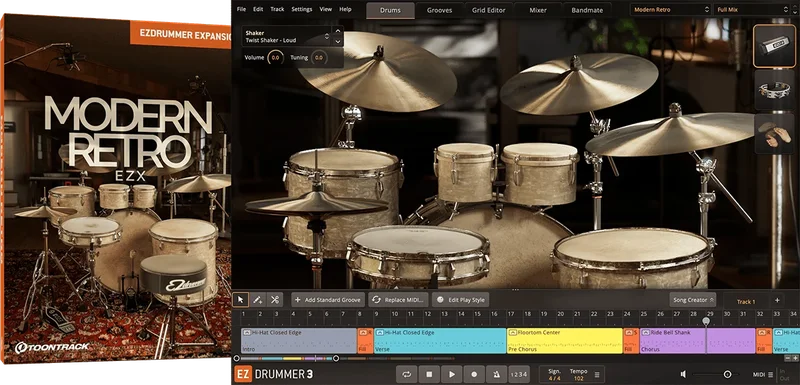This screenshot has width=800, height=385.
Task: Start playback with the play button
Action: click(452, 374)
